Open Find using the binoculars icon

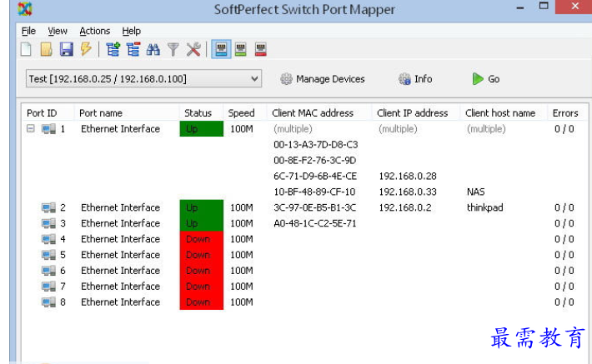[x=153, y=49]
